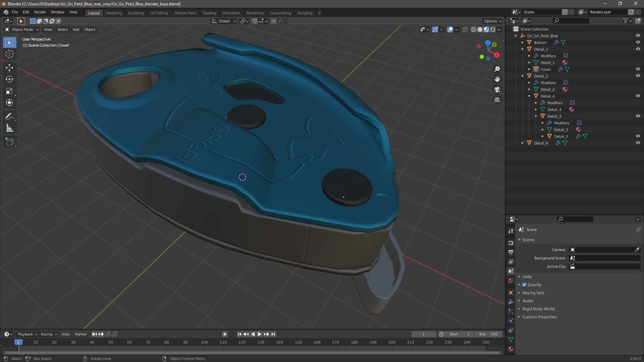Open Render properties tab
This screenshot has width=644, height=362.
pos(511,243)
